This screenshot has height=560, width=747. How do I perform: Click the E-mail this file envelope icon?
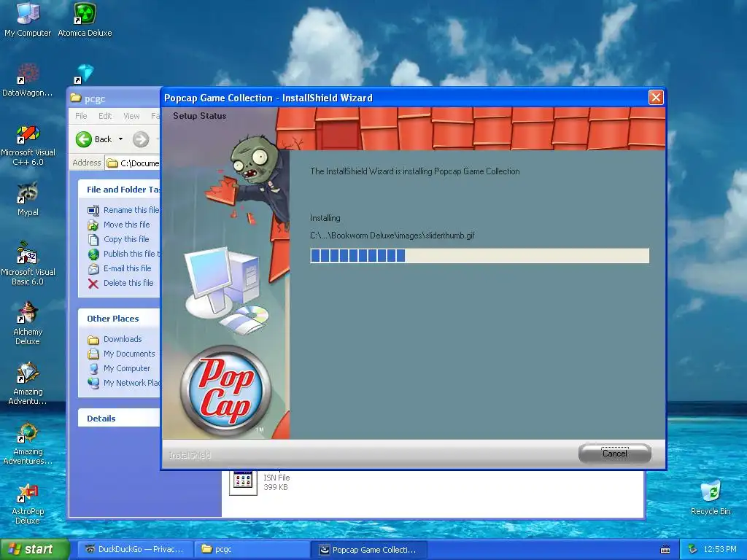click(93, 268)
